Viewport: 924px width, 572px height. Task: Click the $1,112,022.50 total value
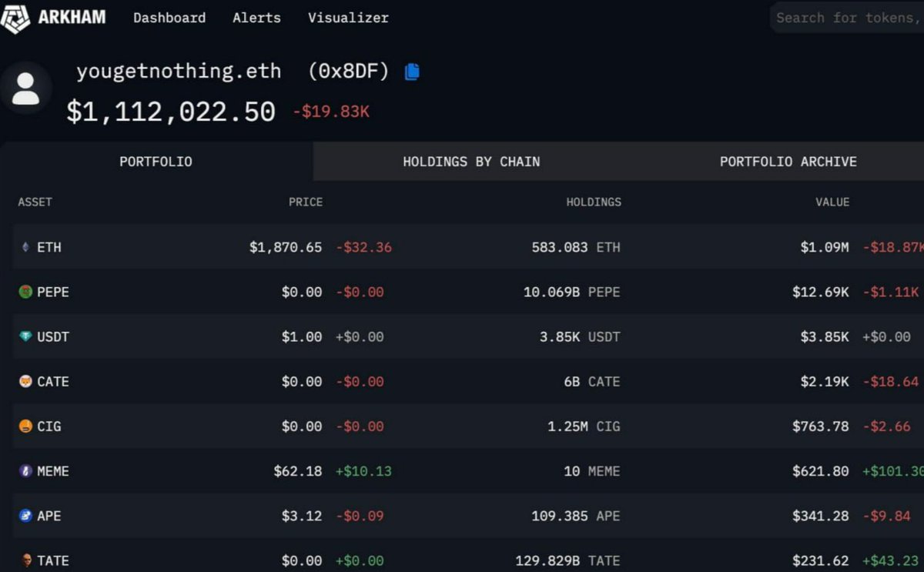click(x=171, y=112)
